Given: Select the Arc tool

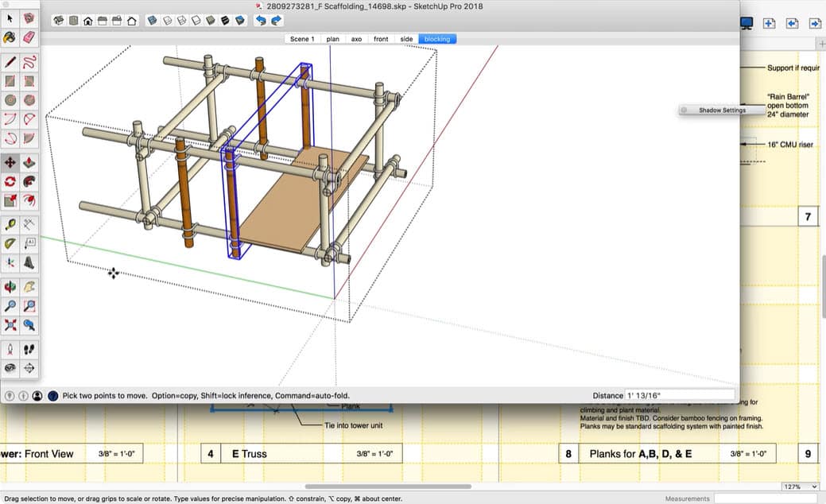Looking at the screenshot, I should pyautogui.click(x=10, y=119).
